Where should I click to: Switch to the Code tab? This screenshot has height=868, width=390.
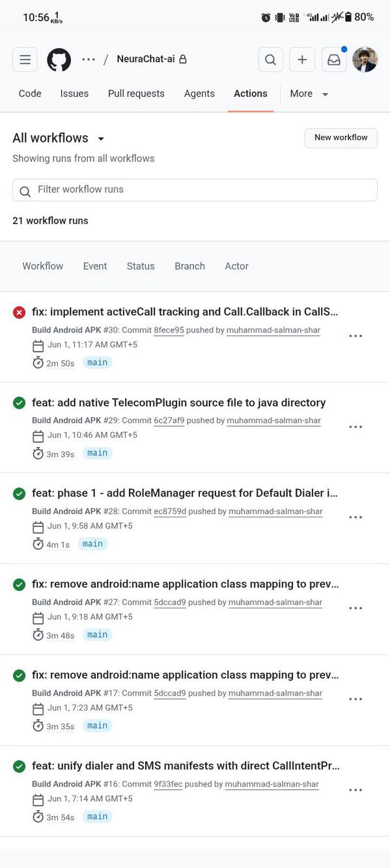pyautogui.click(x=30, y=94)
